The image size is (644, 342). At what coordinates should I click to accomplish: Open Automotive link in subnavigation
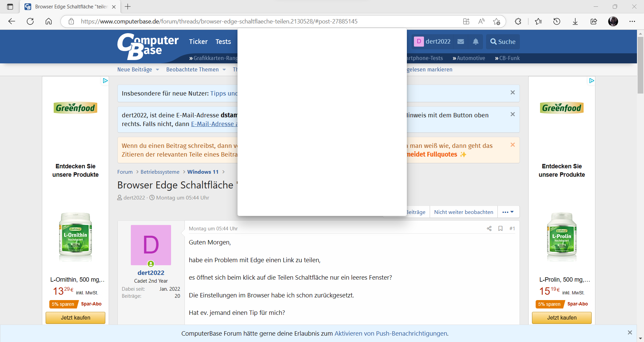tap(469, 58)
